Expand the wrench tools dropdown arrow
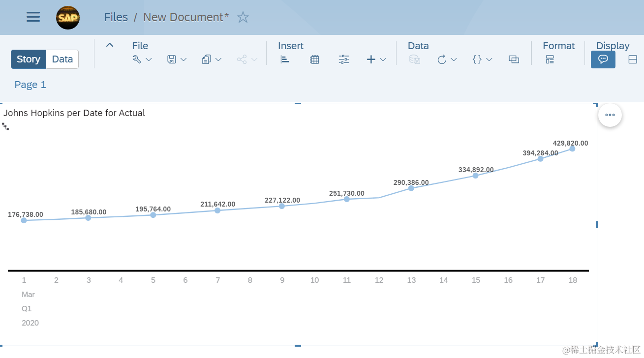The height and width of the screenshot is (358, 644). point(148,60)
